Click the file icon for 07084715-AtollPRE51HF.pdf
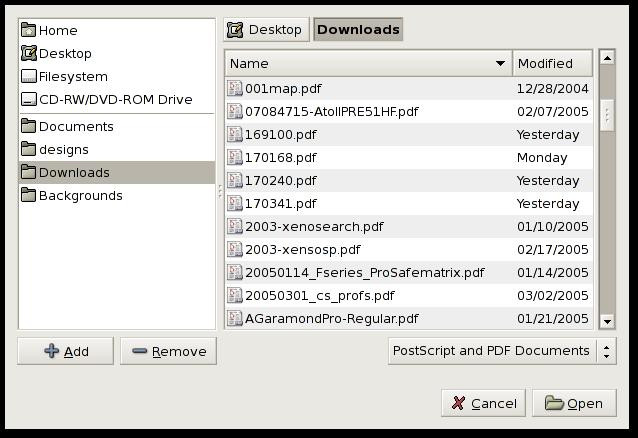Viewport: 638px width, 438px height. 235,111
